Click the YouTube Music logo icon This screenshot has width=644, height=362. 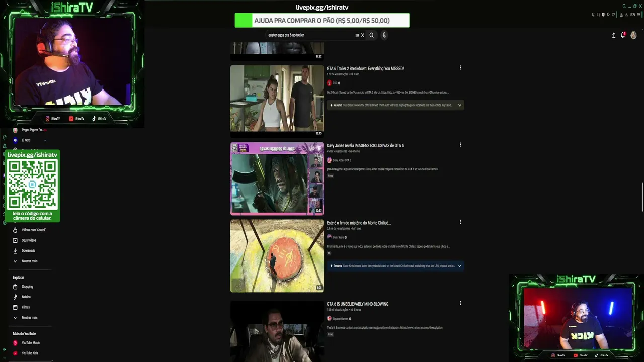15,343
